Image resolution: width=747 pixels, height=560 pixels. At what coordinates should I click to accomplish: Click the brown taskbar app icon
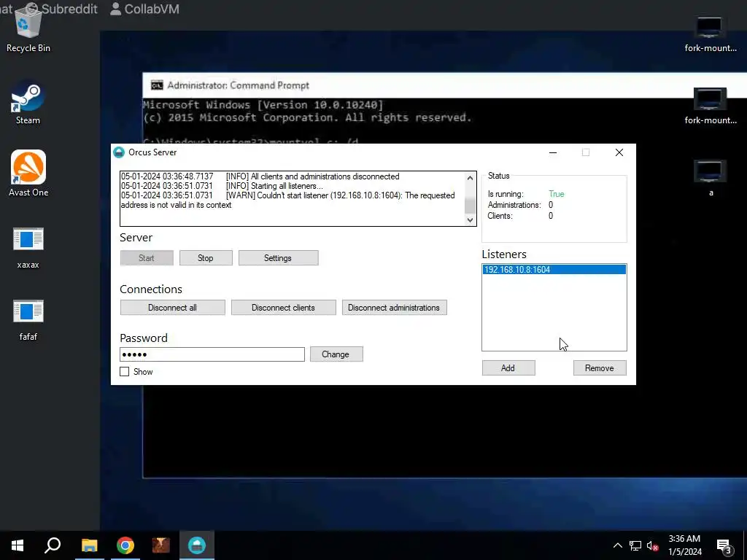point(160,545)
